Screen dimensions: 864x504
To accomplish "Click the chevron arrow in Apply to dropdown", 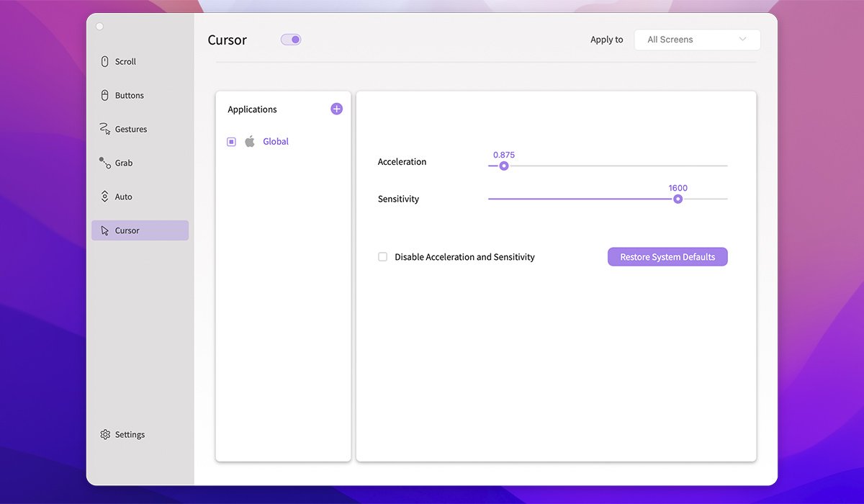I will point(742,40).
